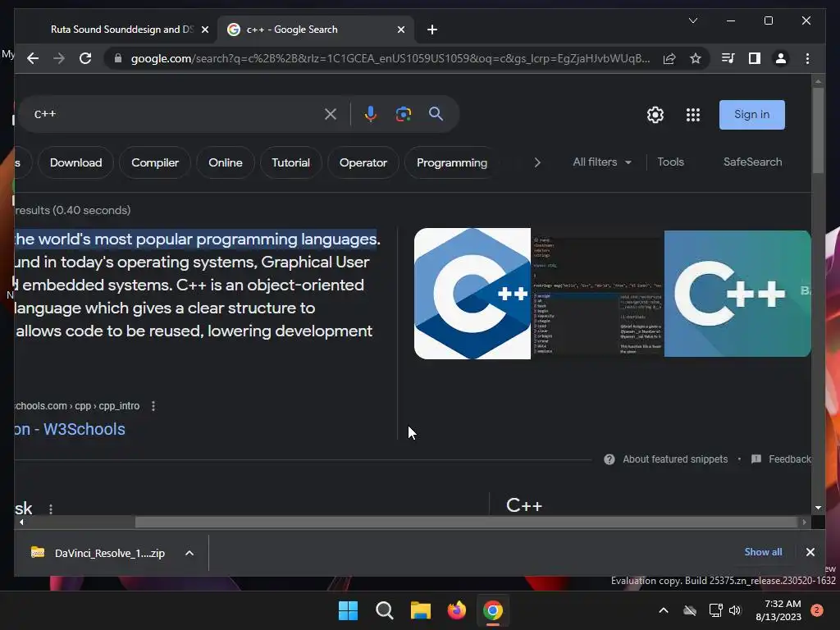Open options beside People also ask

(51, 509)
